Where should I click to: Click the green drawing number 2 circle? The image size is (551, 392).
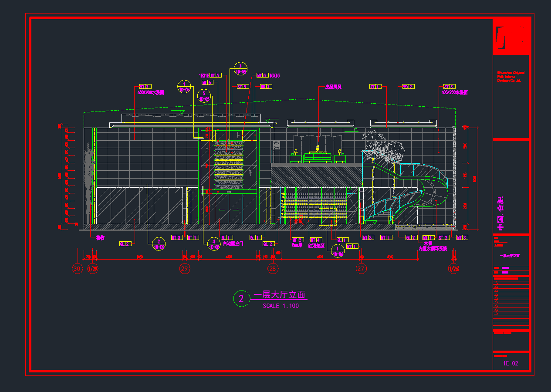click(240, 298)
